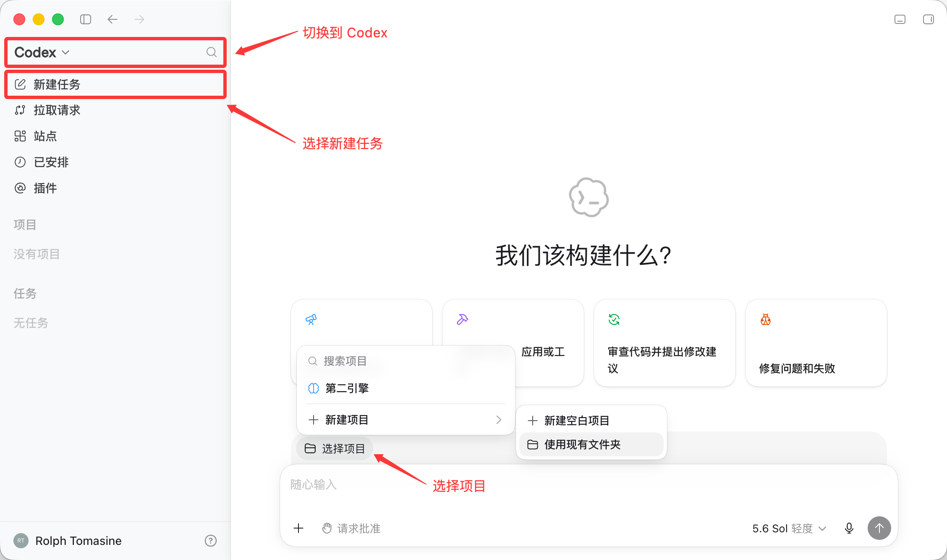Click the 选择项目 button
The image size is (947, 560).
tap(335, 449)
